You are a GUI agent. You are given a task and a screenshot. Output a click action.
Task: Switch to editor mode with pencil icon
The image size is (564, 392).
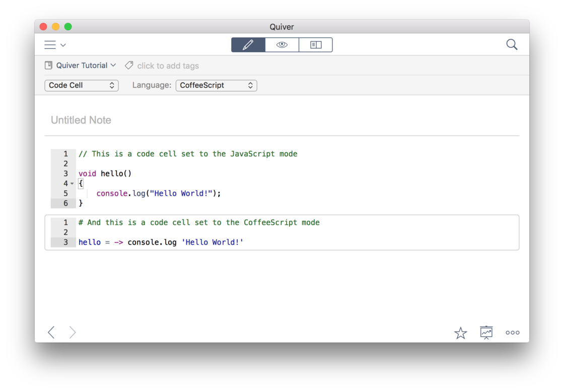248,45
